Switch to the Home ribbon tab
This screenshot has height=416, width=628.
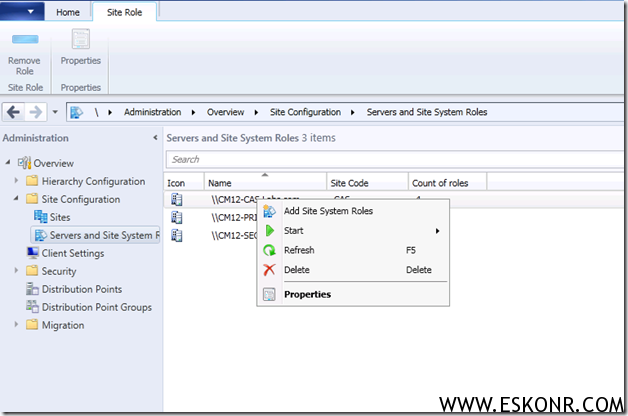[x=68, y=12]
